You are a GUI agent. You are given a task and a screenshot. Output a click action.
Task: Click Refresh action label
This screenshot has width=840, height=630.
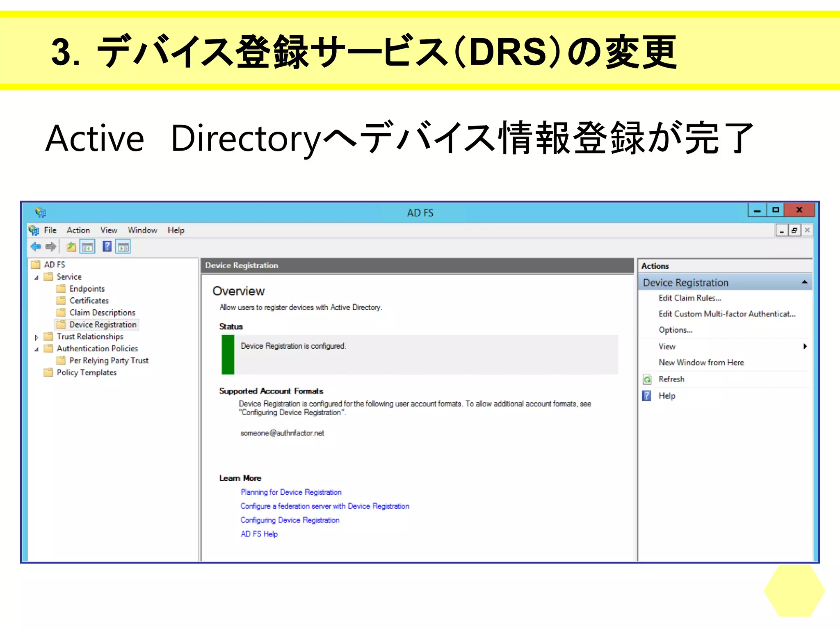[671, 379]
